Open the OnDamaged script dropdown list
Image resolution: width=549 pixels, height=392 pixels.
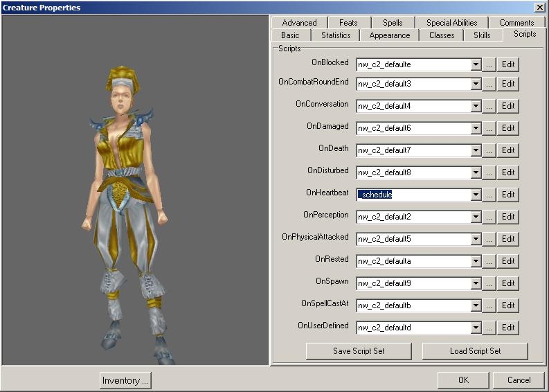click(476, 128)
